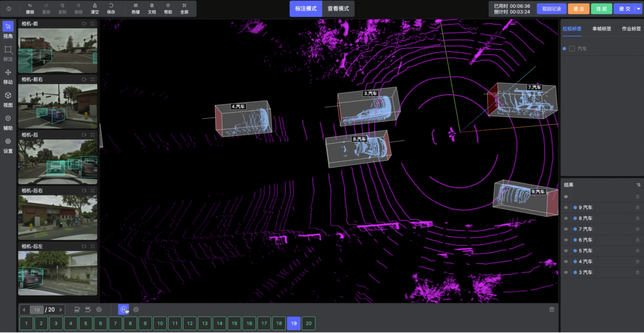Select the 移动 move tool

coord(8,72)
